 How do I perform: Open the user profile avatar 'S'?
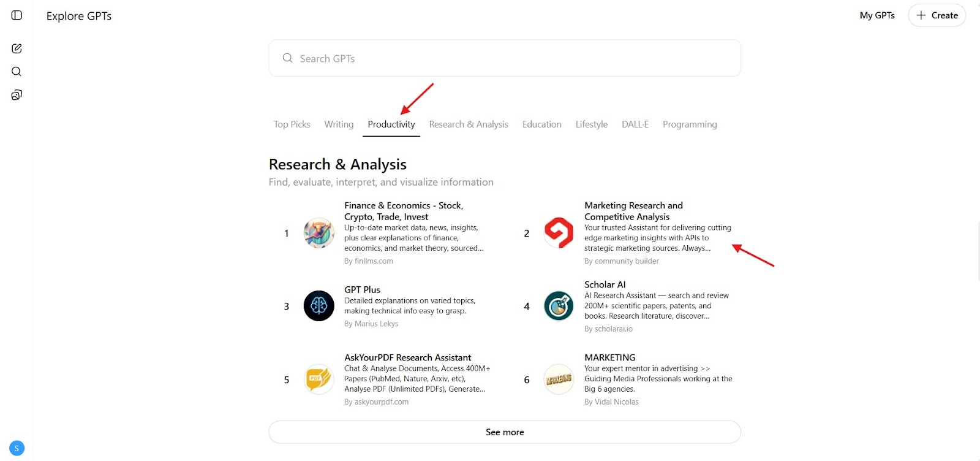point(17,448)
